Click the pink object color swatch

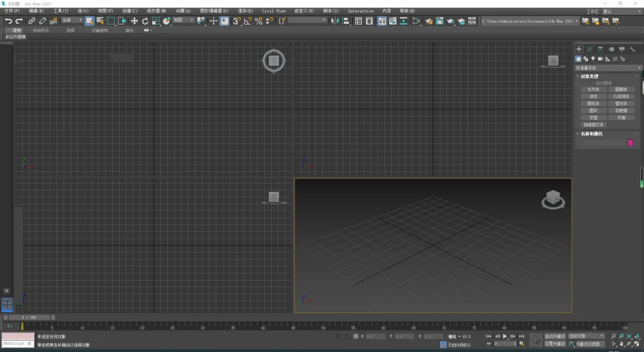[630, 143]
